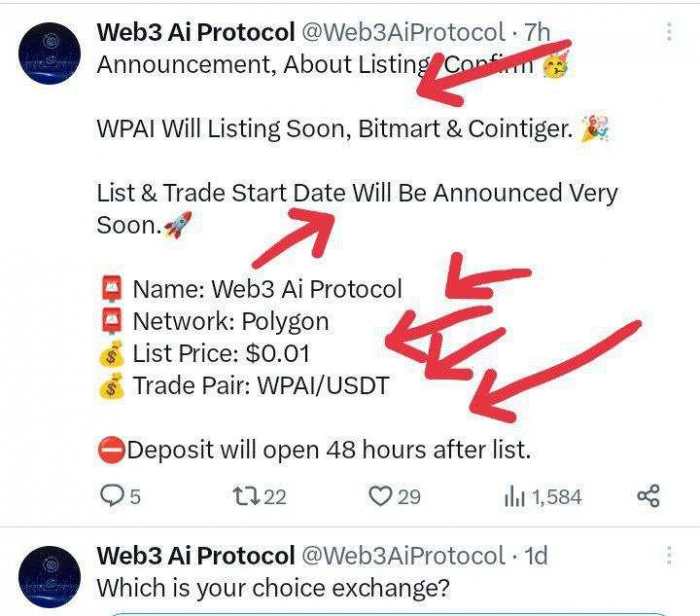Open profile avatar on second tweet
The image size is (700, 616).
(x=50, y=577)
